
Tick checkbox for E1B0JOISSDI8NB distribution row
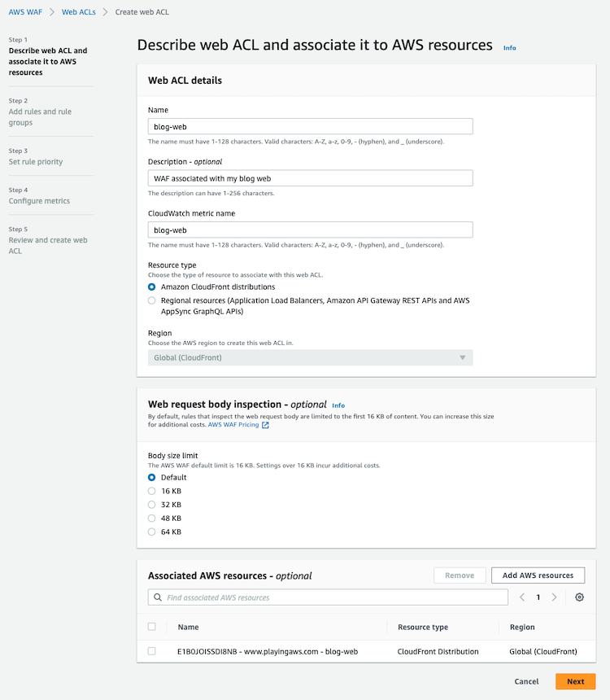pyautogui.click(x=152, y=651)
